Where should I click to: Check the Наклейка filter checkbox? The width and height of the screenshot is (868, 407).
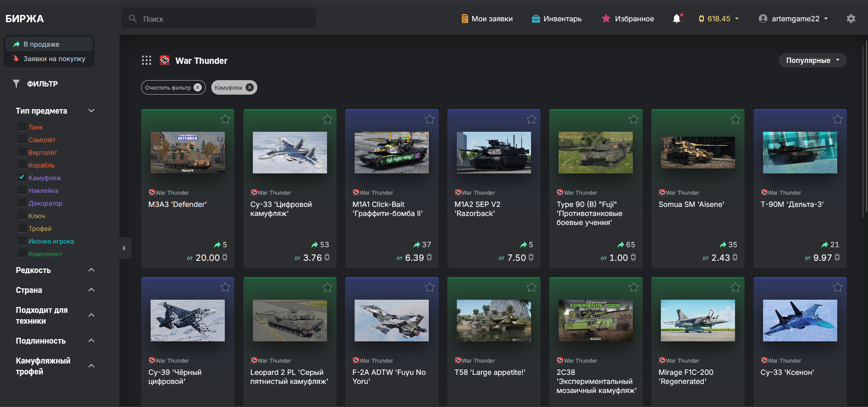22,191
